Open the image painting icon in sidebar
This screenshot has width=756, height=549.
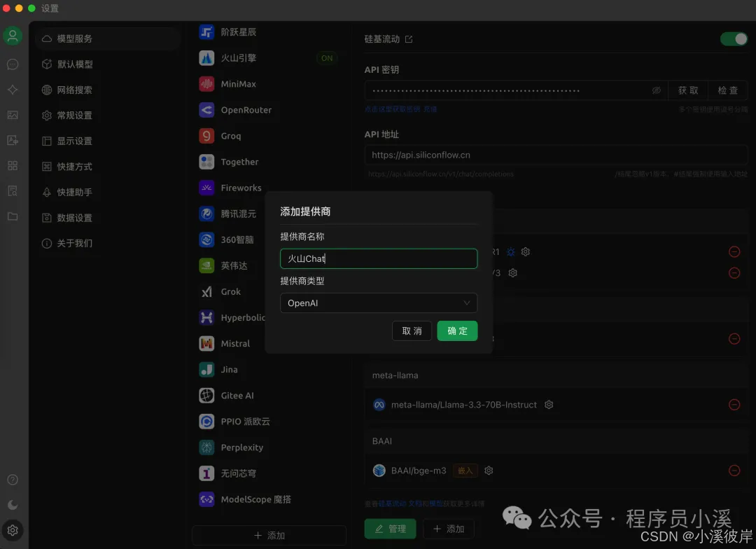tap(13, 115)
